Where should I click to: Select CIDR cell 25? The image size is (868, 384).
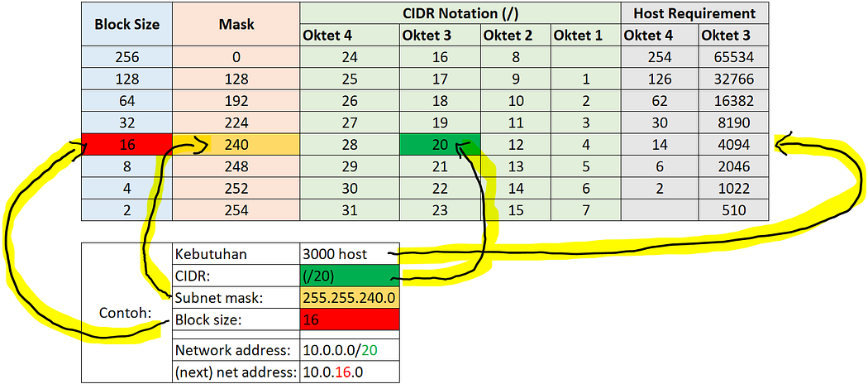coord(350,79)
